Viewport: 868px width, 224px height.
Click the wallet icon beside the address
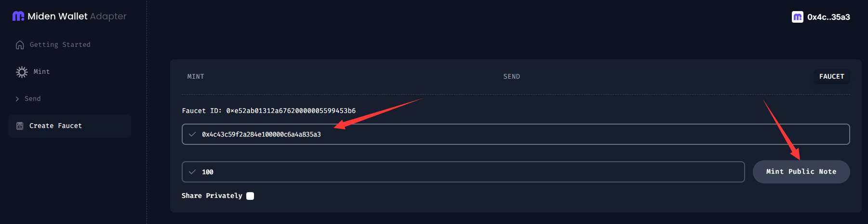pos(797,17)
